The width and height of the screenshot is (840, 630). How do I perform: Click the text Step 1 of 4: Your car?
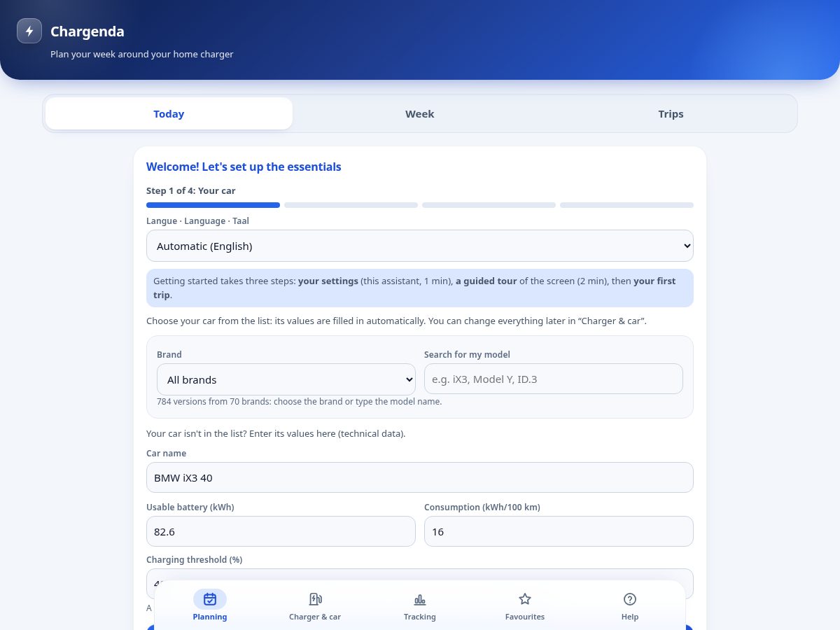pos(191,190)
